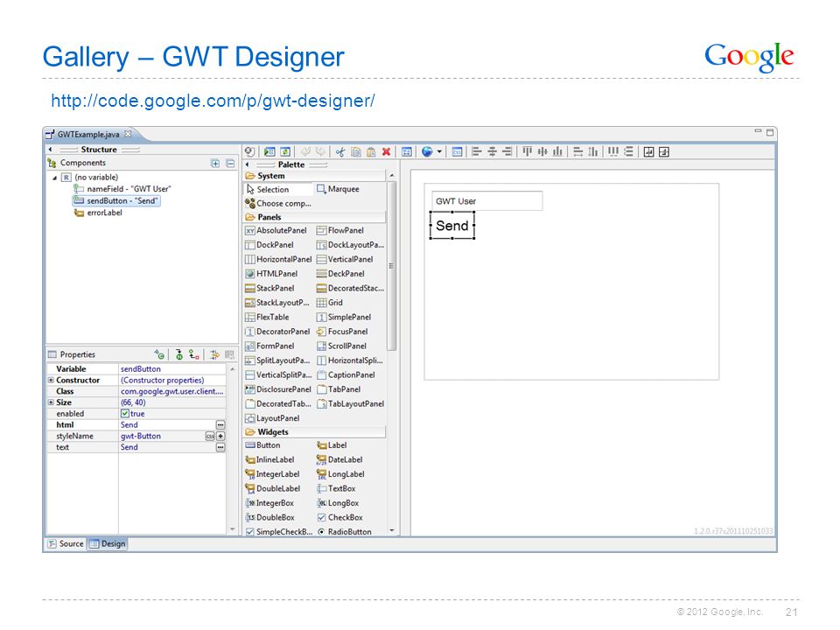Screen dimensions: 840x630
Task: Click the CSS editor icon in the toolbar
Action: click(x=457, y=152)
